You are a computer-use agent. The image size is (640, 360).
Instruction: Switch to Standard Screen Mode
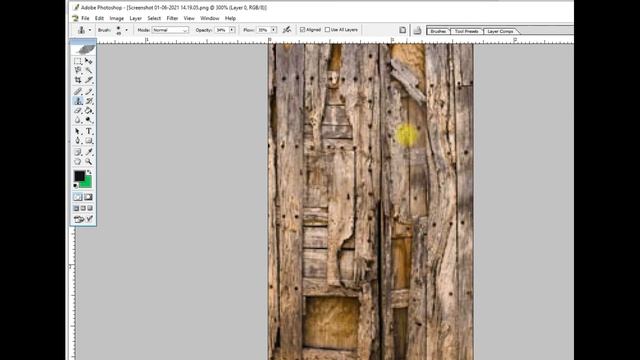76,208
